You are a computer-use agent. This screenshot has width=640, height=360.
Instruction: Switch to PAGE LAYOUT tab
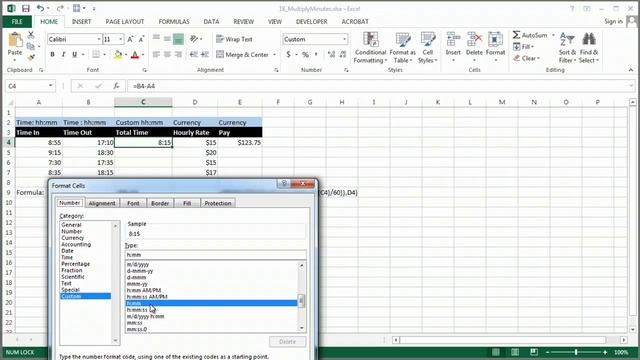(124, 22)
